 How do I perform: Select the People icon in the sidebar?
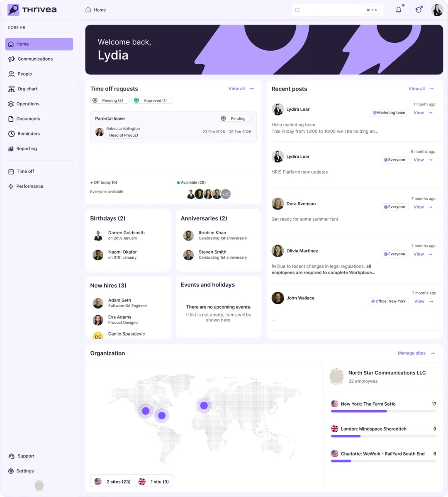[12, 73]
